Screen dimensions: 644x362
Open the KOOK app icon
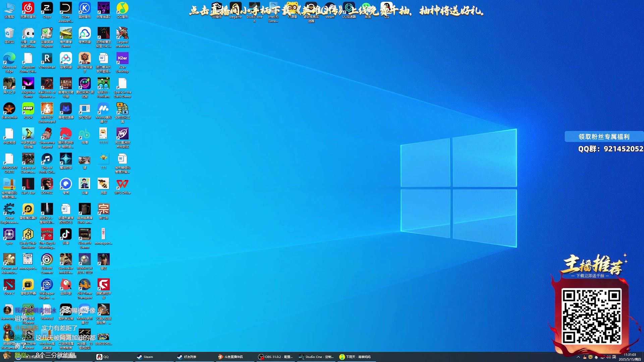point(28,111)
